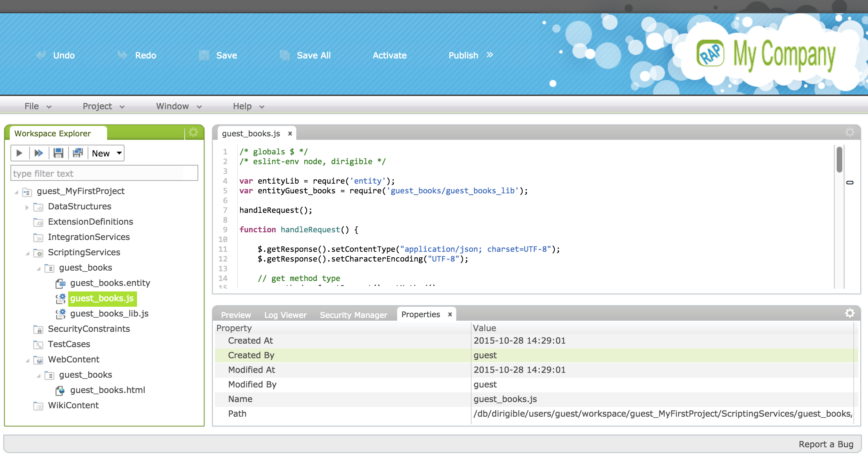Collapse the WebContent folder
Screen dimensions: 868x457
coord(27,361)
